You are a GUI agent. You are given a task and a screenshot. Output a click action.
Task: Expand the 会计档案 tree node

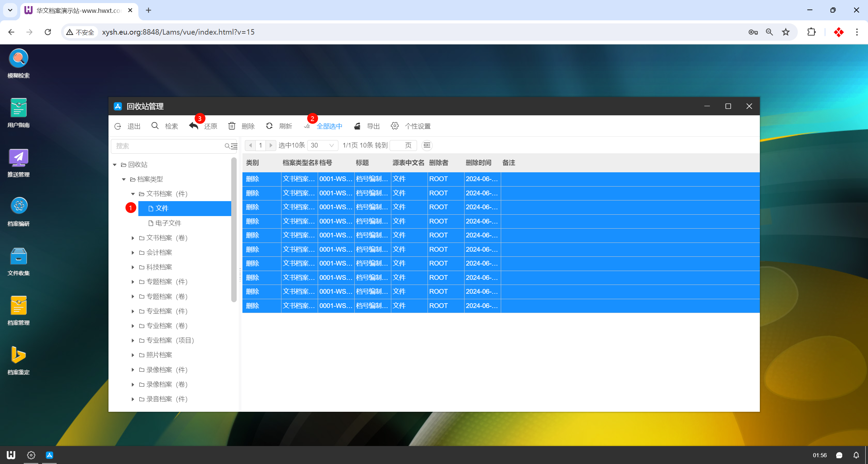(133, 253)
